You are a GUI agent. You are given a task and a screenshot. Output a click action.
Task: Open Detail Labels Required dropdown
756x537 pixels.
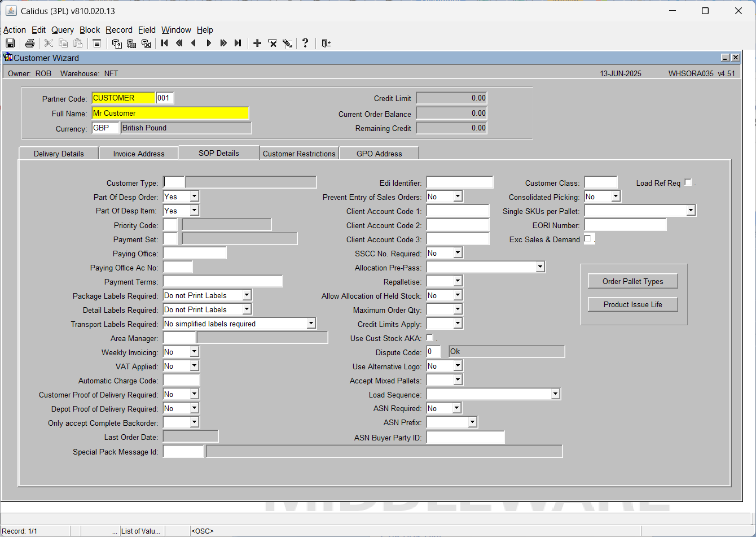(x=247, y=309)
